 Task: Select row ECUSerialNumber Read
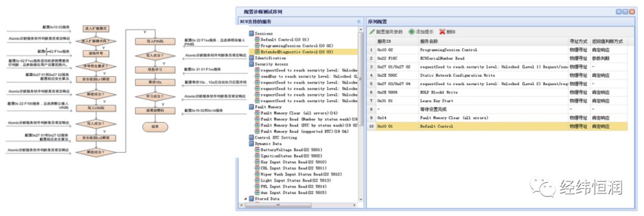pyautogui.click(x=497, y=58)
